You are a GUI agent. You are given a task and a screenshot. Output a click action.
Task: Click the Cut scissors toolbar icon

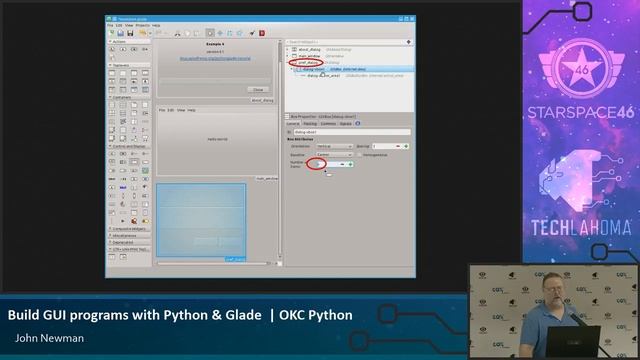coord(178,33)
